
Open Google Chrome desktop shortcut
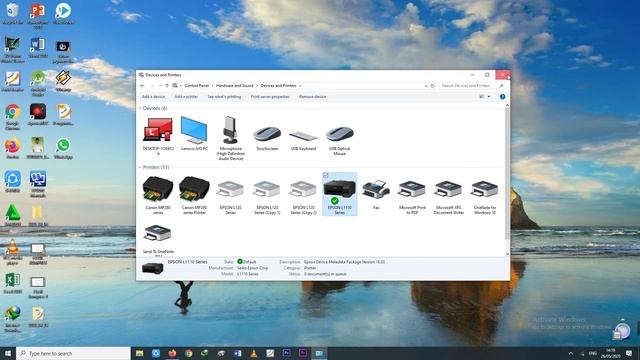point(13,117)
